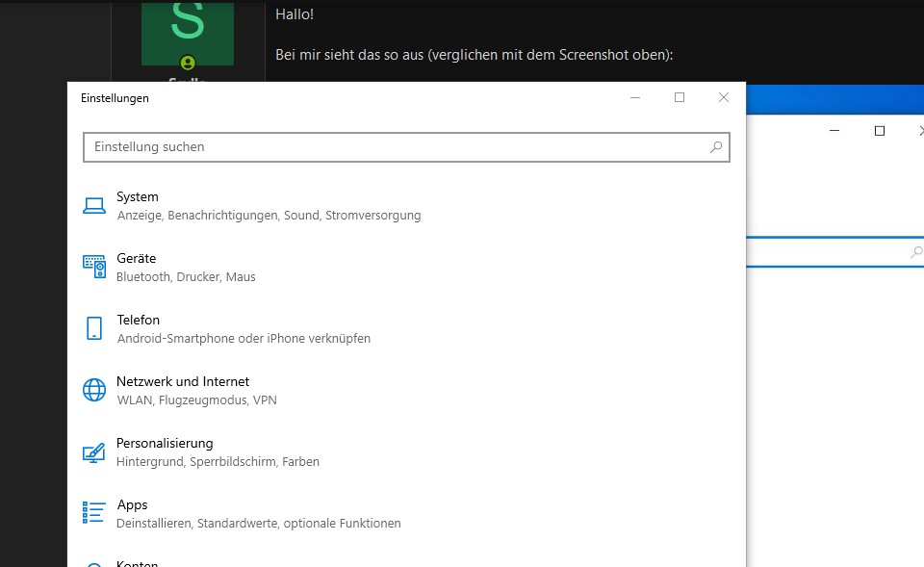Image resolution: width=924 pixels, height=567 pixels.
Task: Click the Telefon smartphone icon
Action: point(93,328)
